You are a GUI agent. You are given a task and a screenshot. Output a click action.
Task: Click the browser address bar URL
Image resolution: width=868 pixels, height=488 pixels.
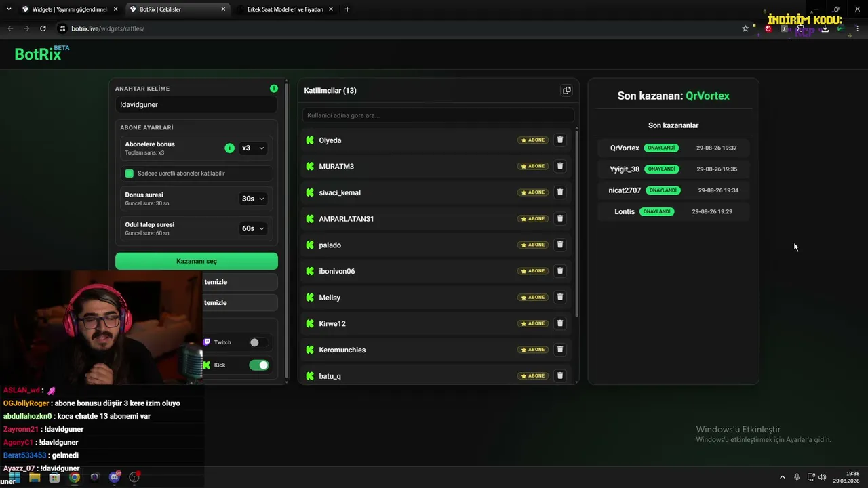(108, 28)
